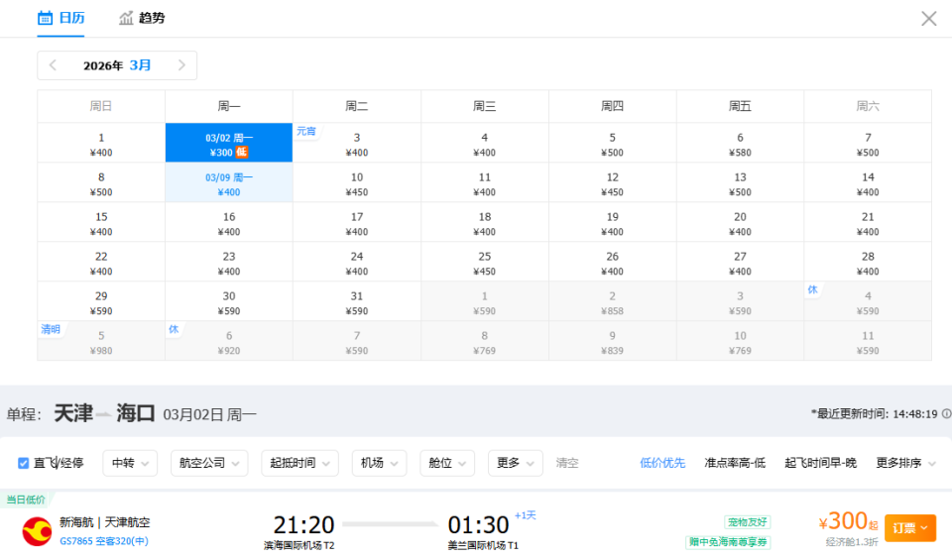Open the 更多 filters dropdown
The height and width of the screenshot is (560, 952).
click(515, 463)
